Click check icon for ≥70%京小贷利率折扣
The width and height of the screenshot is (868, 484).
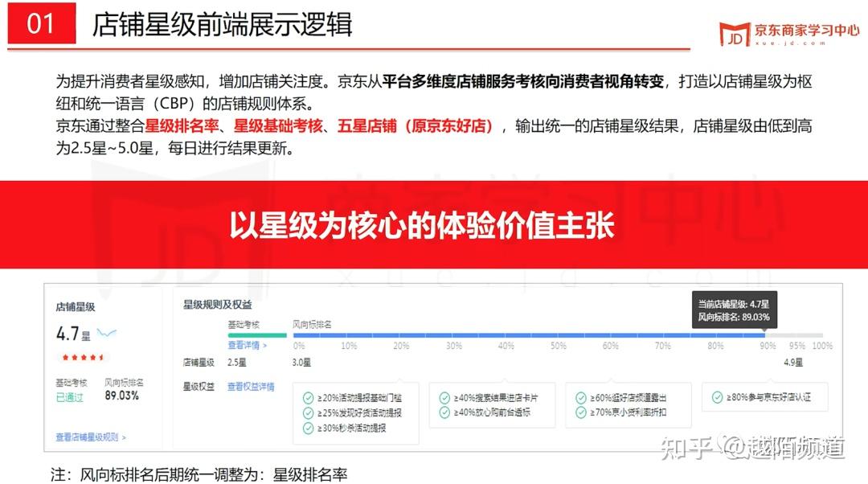pos(581,412)
